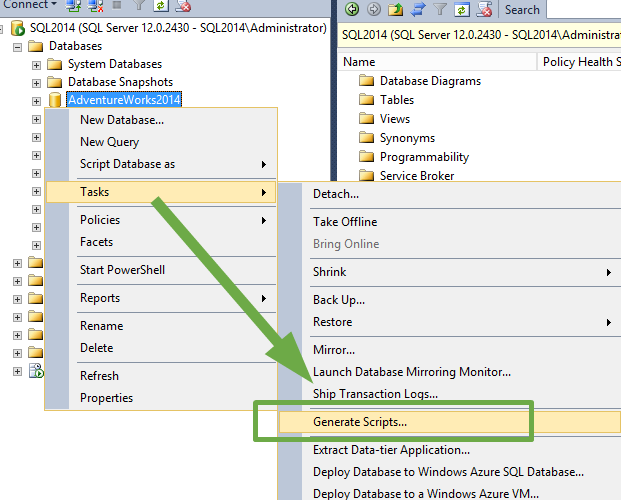This screenshot has height=500, width=621.
Task: Collapse the Databases folder node
Action: [x=17, y=48]
